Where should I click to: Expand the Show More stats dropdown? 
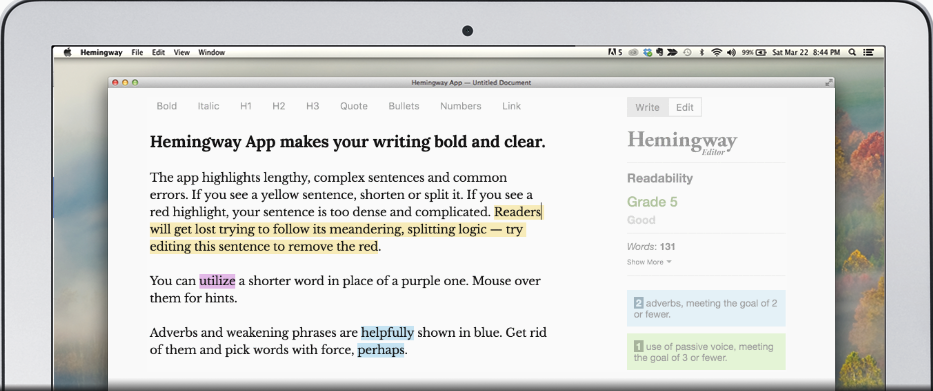(649, 262)
